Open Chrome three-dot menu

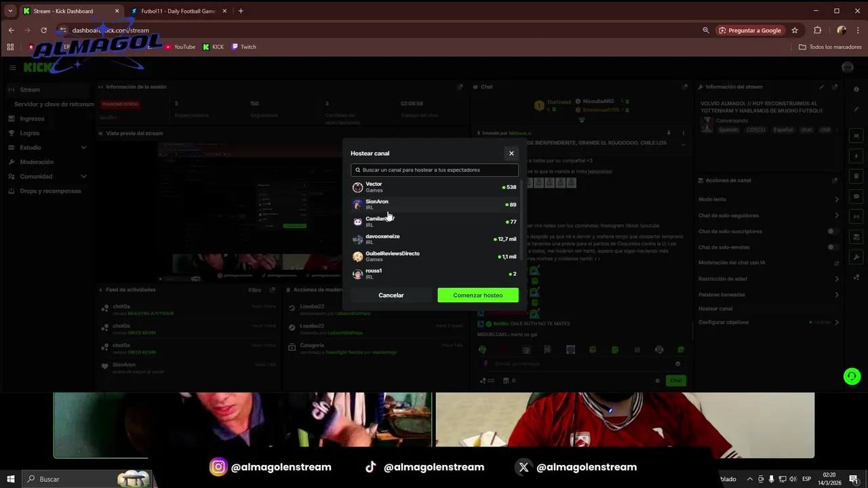tap(858, 30)
